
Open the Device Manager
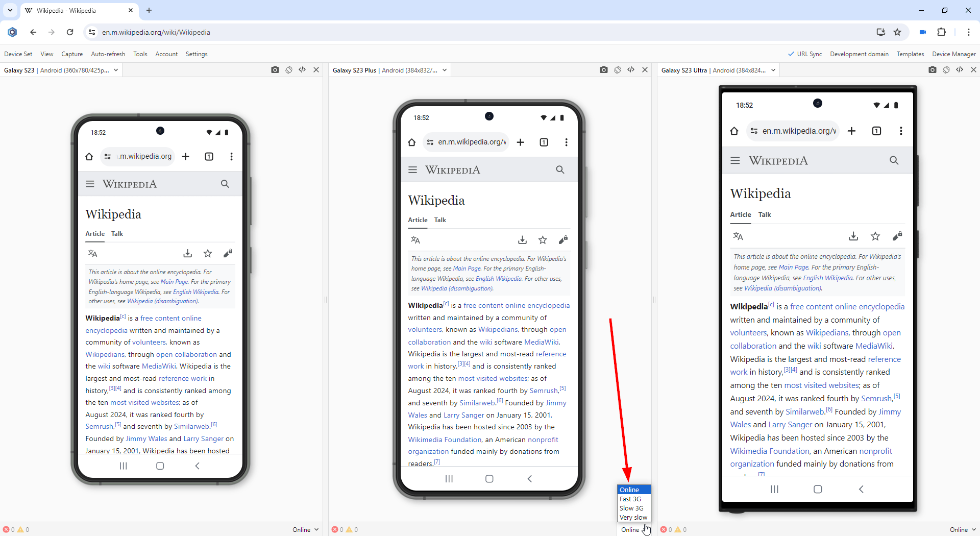pos(953,54)
